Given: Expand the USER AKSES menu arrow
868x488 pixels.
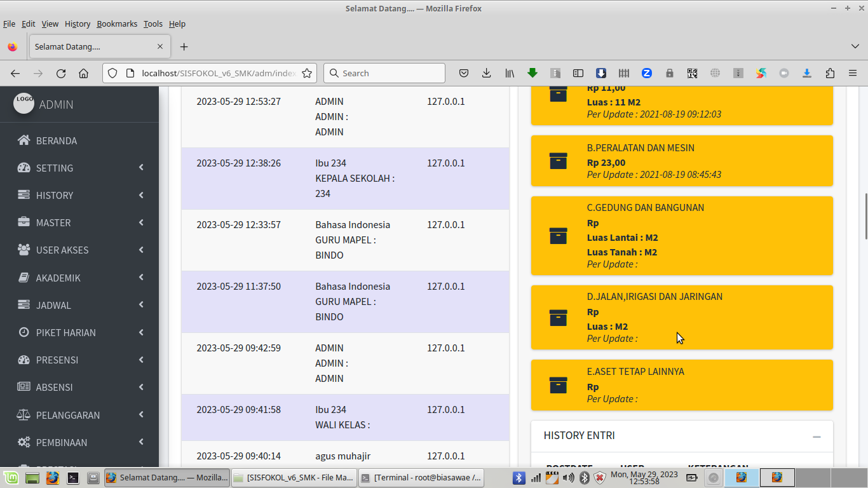Looking at the screenshot, I should click(141, 250).
